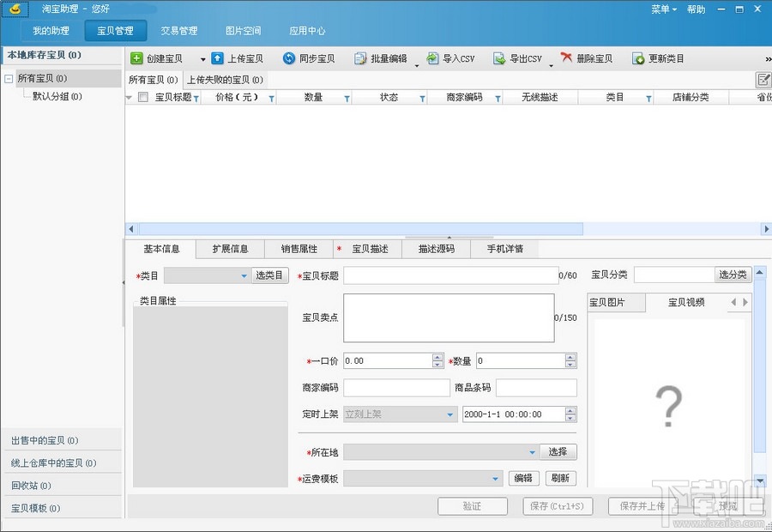The height and width of the screenshot is (532, 772).
Task: Click the 商品条码 input field
Action: [536, 388]
